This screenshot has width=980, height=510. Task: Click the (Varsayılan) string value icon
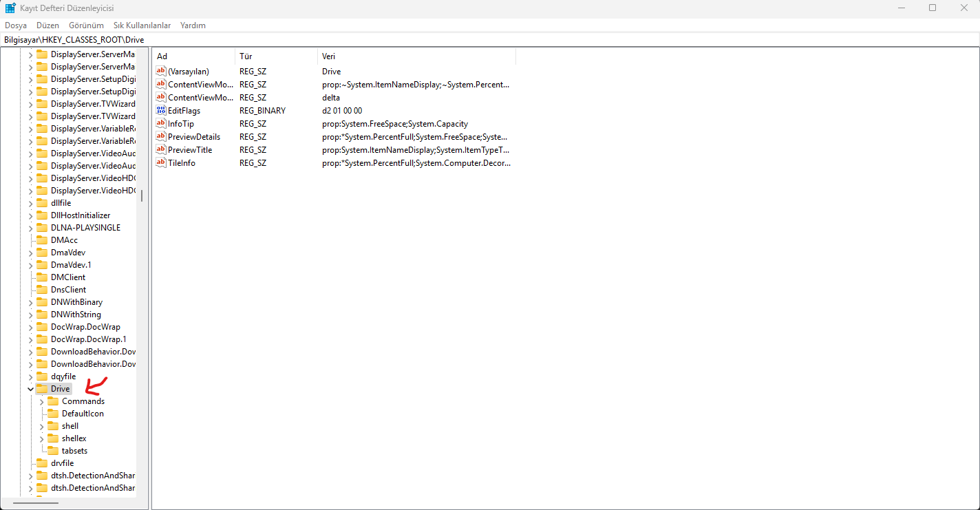click(x=162, y=71)
